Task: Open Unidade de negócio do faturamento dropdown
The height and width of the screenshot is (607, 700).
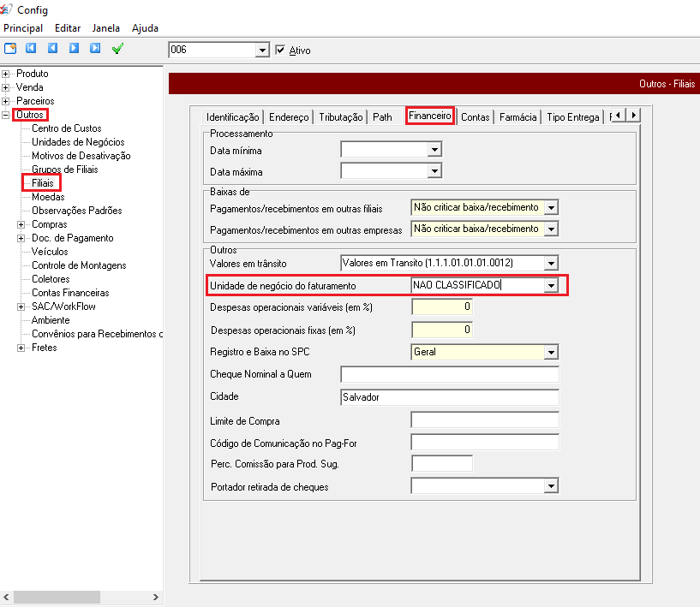Action: pyautogui.click(x=551, y=286)
